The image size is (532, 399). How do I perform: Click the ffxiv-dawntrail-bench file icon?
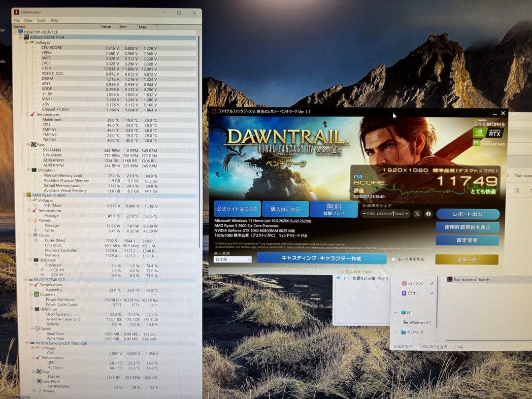coord(450,279)
